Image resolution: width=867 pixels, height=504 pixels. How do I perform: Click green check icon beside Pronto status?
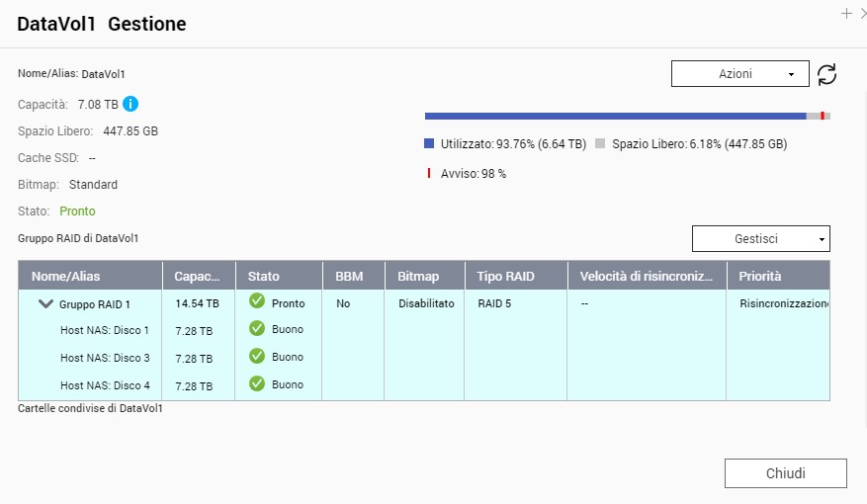[x=257, y=301]
